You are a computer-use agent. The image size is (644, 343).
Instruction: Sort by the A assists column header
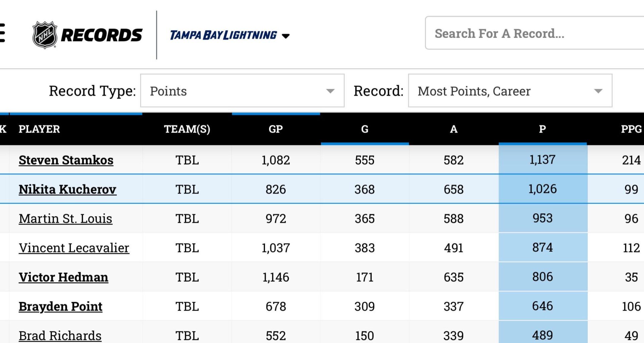point(453,129)
